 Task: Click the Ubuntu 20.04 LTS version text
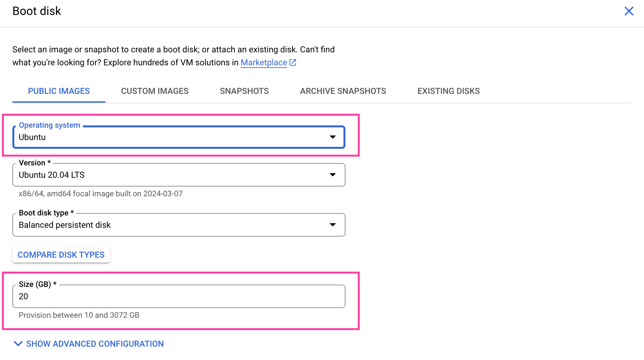pyautogui.click(x=52, y=175)
